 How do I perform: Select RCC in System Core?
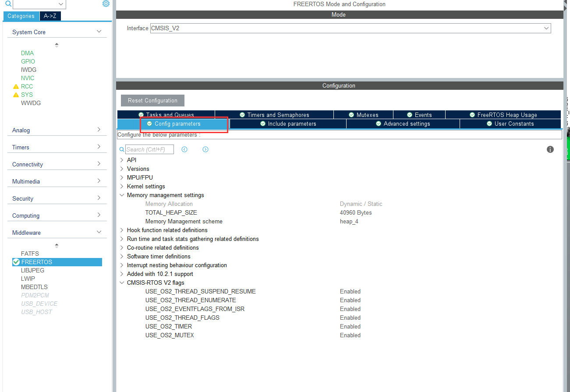(x=27, y=86)
